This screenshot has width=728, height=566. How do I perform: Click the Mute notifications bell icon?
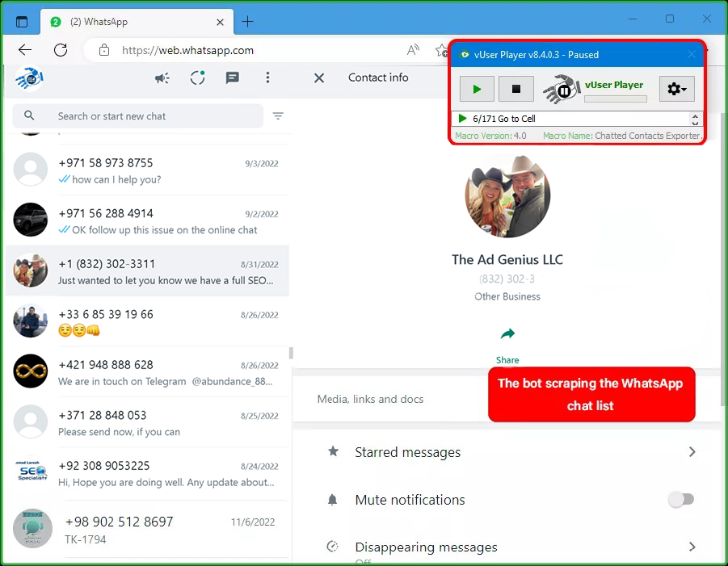coord(332,500)
